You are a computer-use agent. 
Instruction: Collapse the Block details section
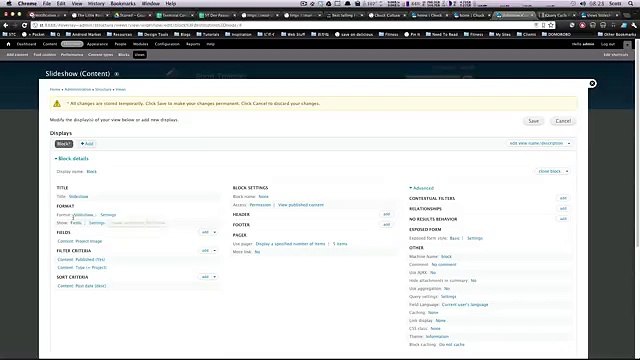coord(72,158)
